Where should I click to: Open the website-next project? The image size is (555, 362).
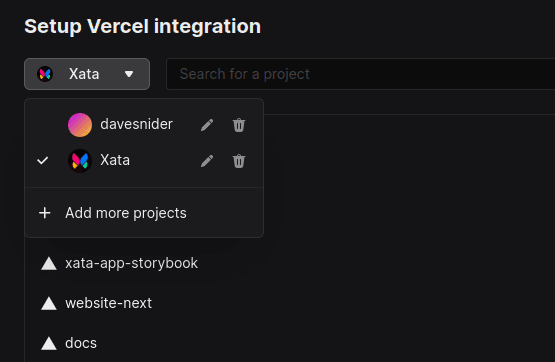tap(109, 303)
